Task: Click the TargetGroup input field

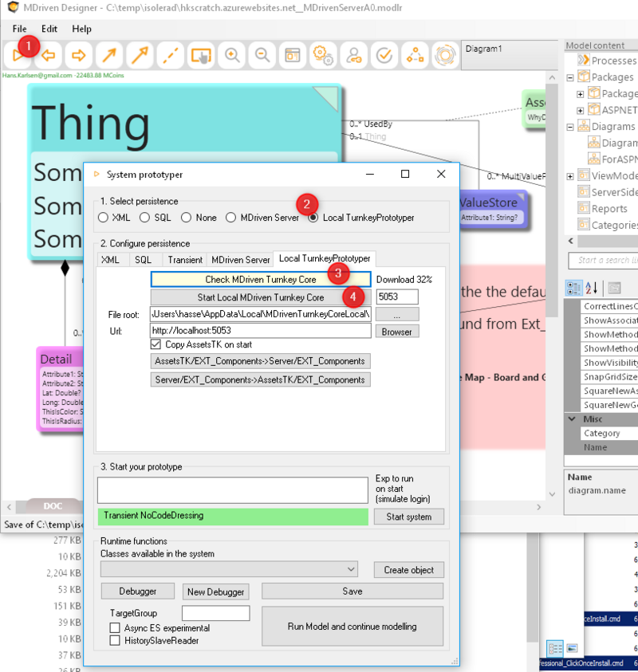Action: [215, 613]
